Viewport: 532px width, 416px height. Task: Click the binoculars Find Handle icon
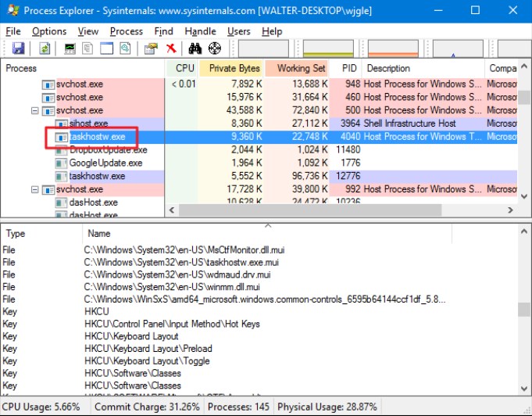(x=195, y=48)
